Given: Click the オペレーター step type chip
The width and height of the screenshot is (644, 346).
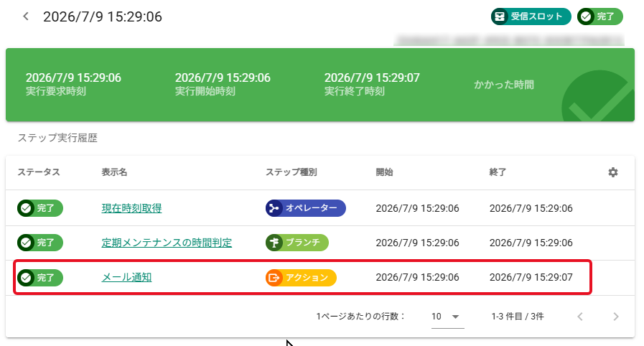Looking at the screenshot, I should pyautogui.click(x=306, y=208).
